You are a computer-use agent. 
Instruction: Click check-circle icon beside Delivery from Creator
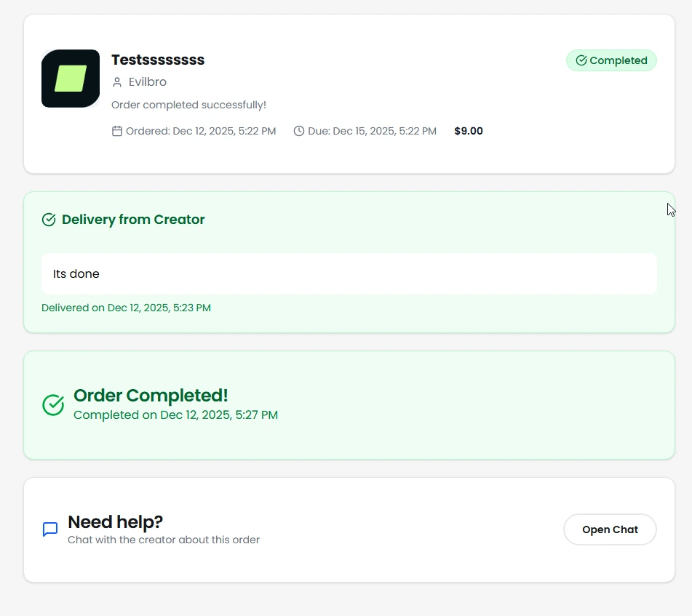tap(49, 220)
